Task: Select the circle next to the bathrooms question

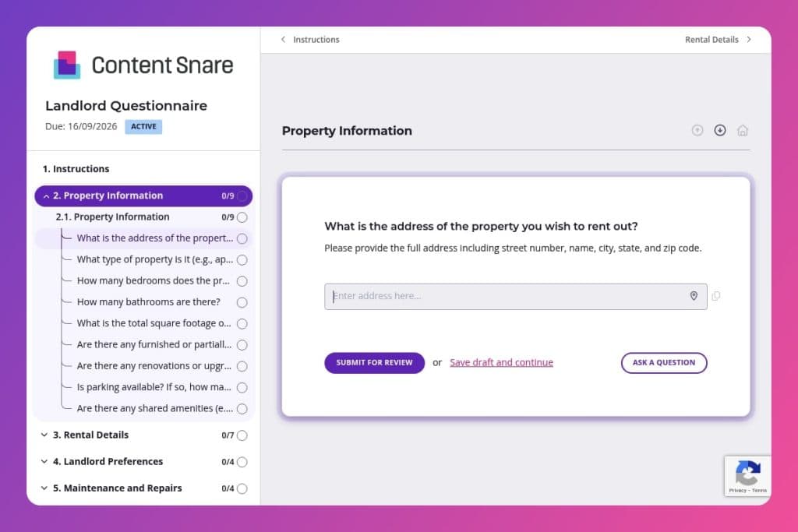Action: 242,302
